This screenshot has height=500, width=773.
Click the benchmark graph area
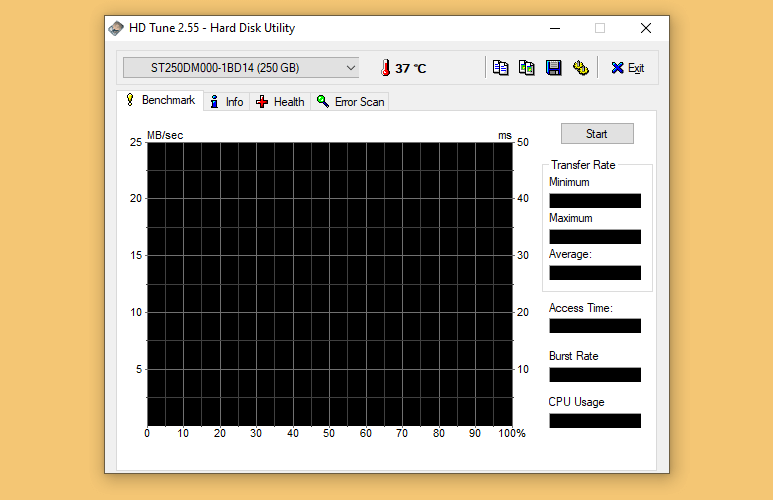click(x=330, y=285)
